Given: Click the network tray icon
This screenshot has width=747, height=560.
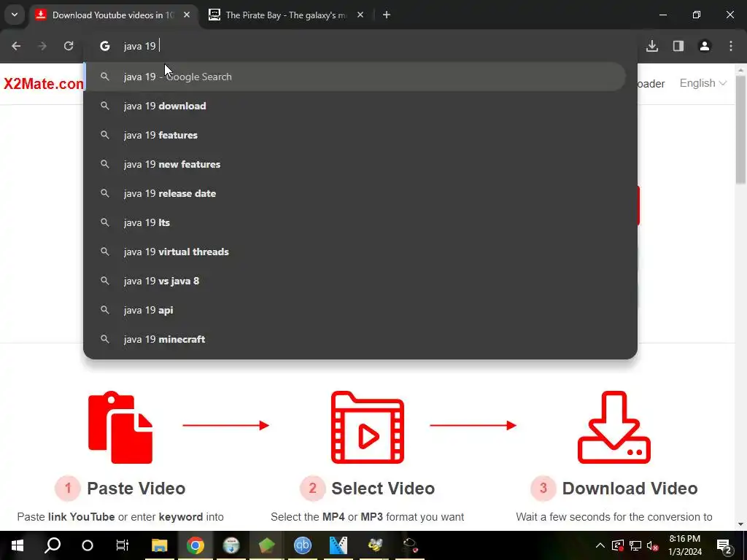Looking at the screenshot, I should (x=635, y=545).
